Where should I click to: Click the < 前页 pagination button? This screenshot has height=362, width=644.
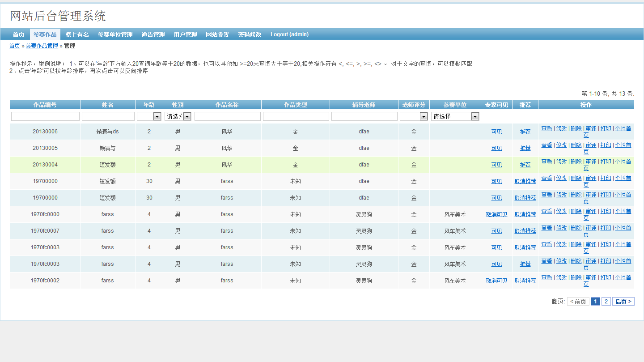click(x=578, y=302)
